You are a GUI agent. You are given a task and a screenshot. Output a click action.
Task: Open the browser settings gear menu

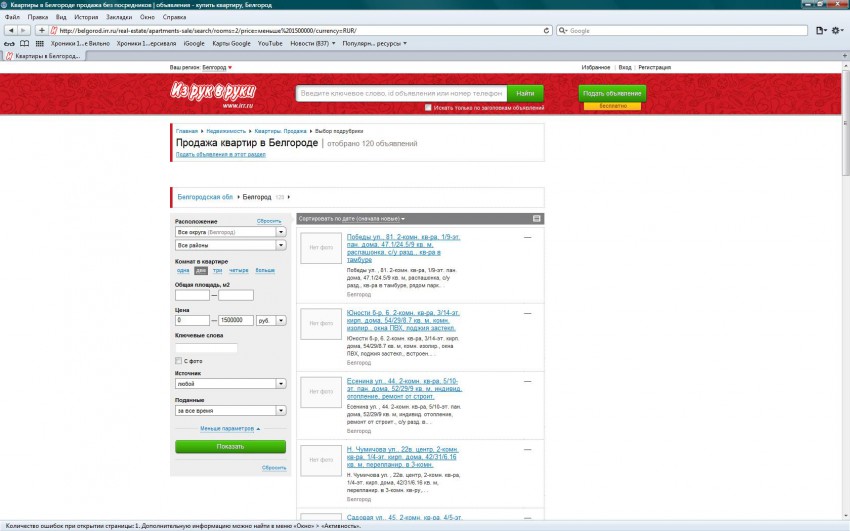pyautogui.click(x=838, y=30)
